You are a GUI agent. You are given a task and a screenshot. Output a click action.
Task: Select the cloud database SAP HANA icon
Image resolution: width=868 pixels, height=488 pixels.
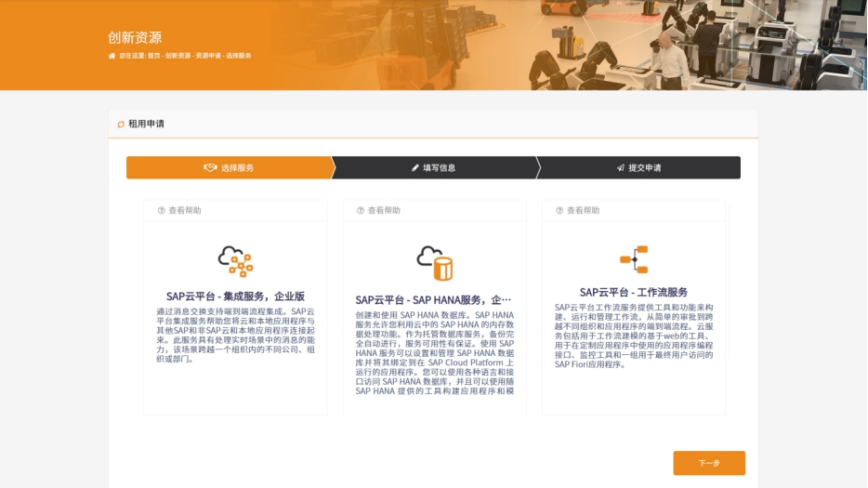click(x=435, y=263)
